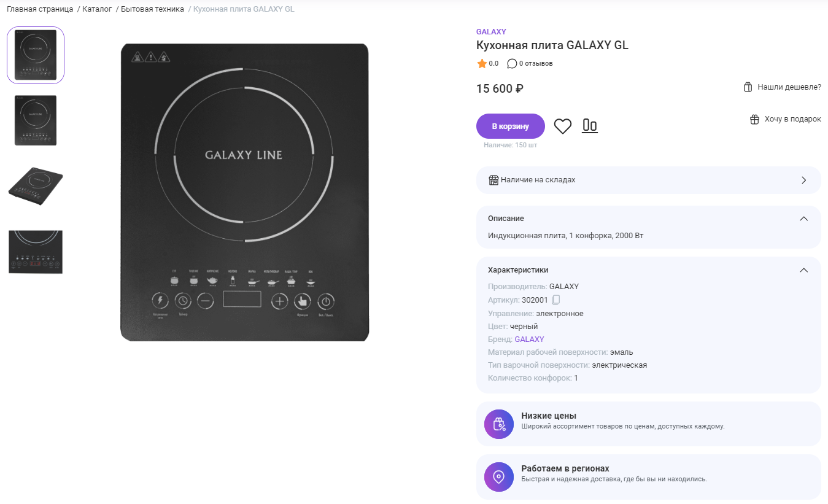This screenshot has width=828, height=504.
Task: Click the main product image
Action: pos(244,192)
